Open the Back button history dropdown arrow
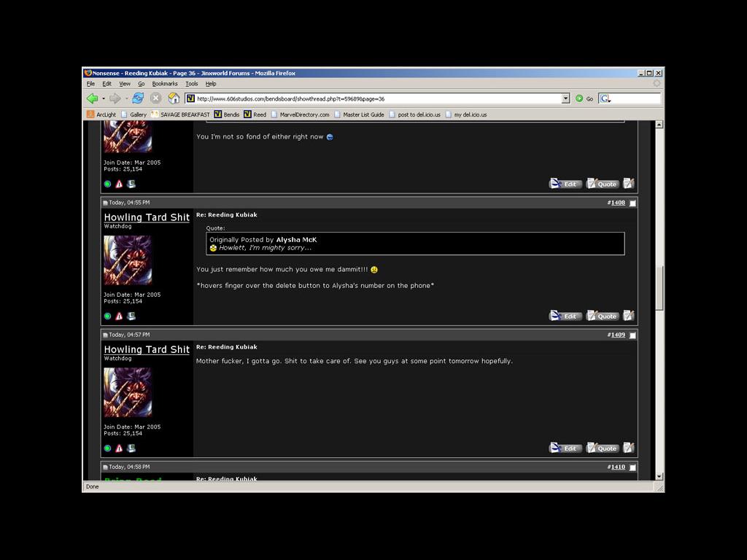 click(x=104, y=98)
